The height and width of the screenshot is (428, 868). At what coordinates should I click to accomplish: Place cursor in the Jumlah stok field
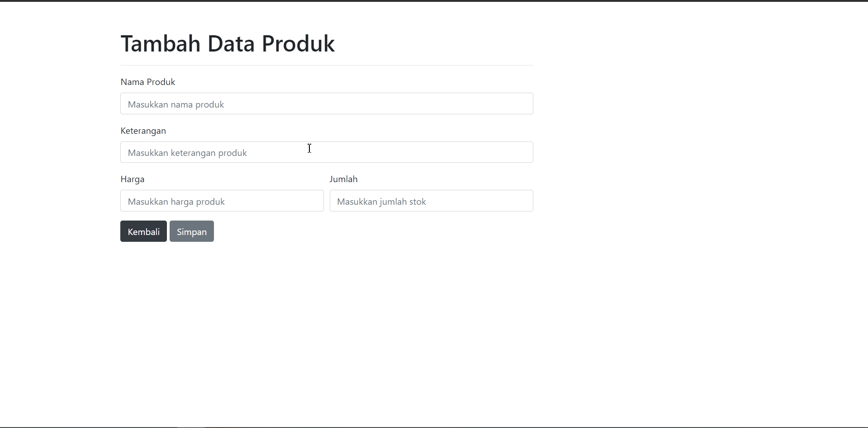click(x=431, y=201)
